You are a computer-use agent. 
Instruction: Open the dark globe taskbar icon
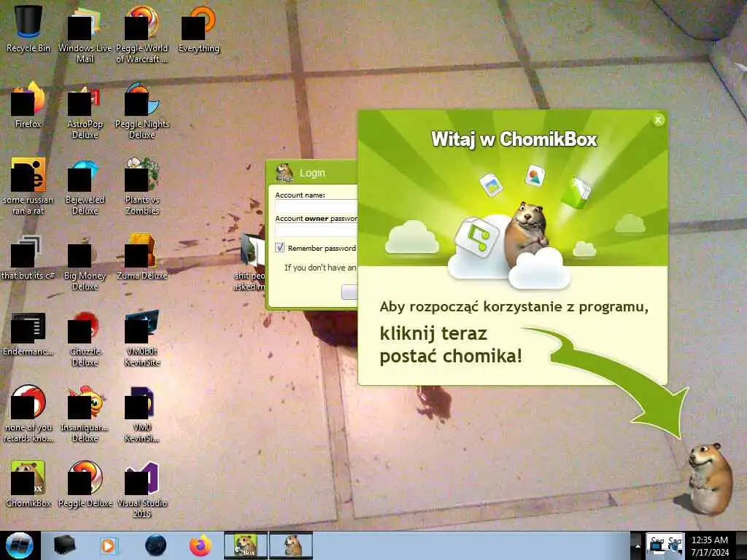pyautogui.click(x=155, y=545)
